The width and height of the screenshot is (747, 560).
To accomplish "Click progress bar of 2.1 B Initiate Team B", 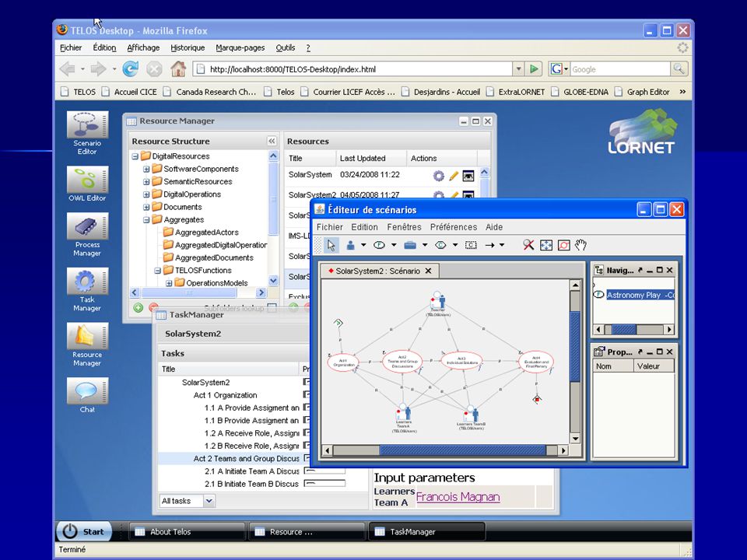I will [324, 484].
